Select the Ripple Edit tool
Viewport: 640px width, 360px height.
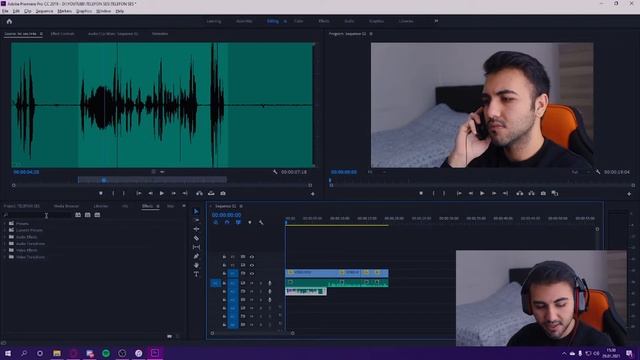click(x=196, y=229)
